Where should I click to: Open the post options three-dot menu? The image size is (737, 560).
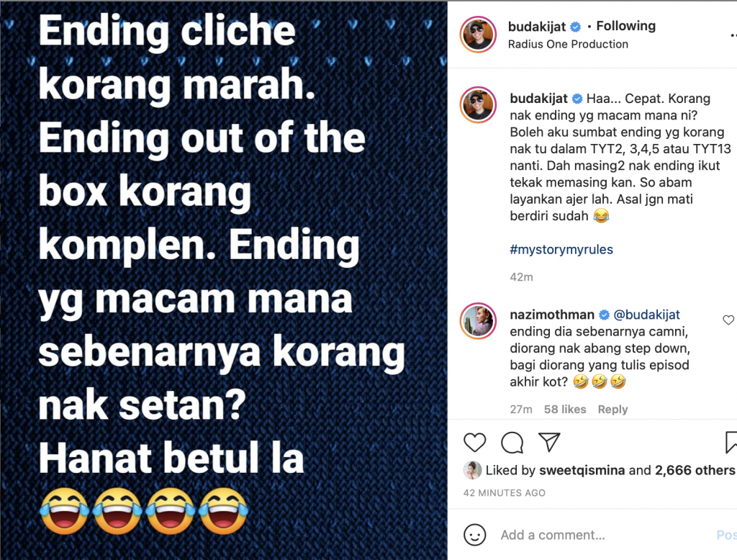(x=733, y=35)
